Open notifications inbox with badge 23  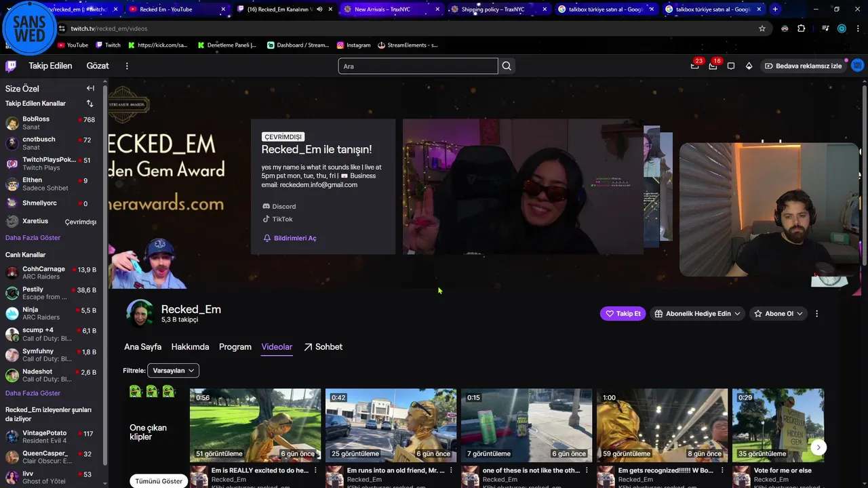694,66
